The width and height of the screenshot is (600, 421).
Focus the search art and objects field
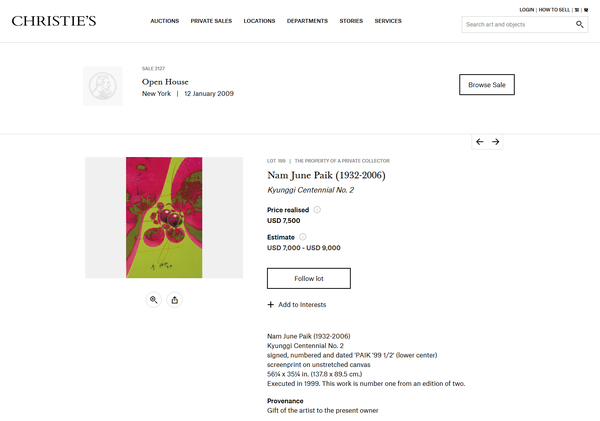pyautogui.click(x=517, y=24)
